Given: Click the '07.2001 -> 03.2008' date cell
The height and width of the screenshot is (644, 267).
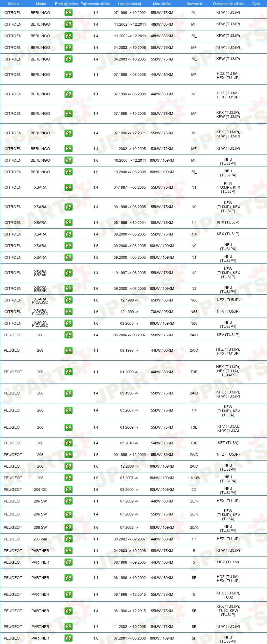Looking at the screenshot, I should click(130, 638).
